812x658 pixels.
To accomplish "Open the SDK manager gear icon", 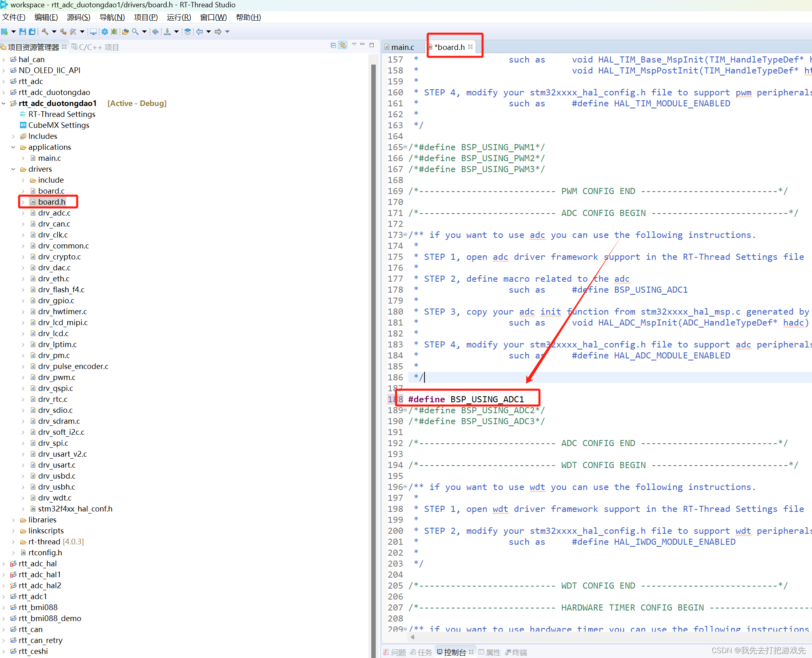I will (105, 32).
